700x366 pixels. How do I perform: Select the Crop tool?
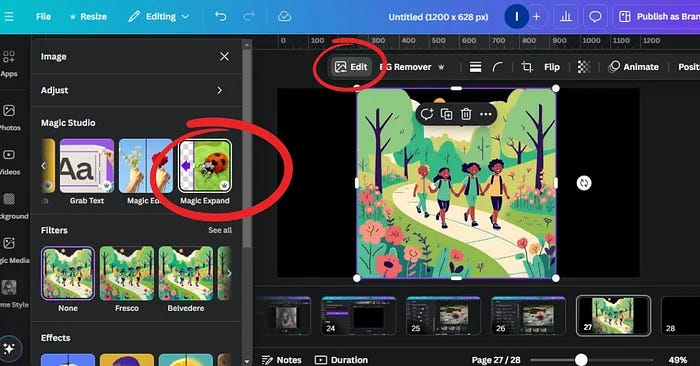coord(527,67)
